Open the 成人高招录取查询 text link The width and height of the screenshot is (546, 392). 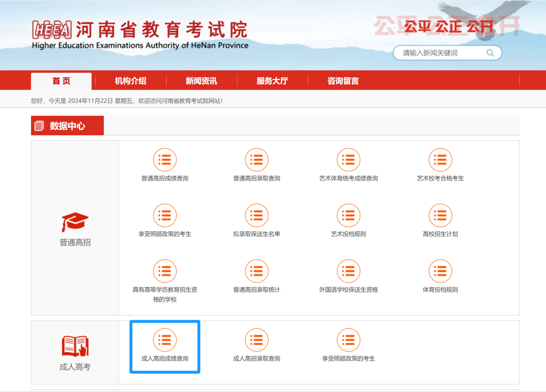[x=256, y=358]
